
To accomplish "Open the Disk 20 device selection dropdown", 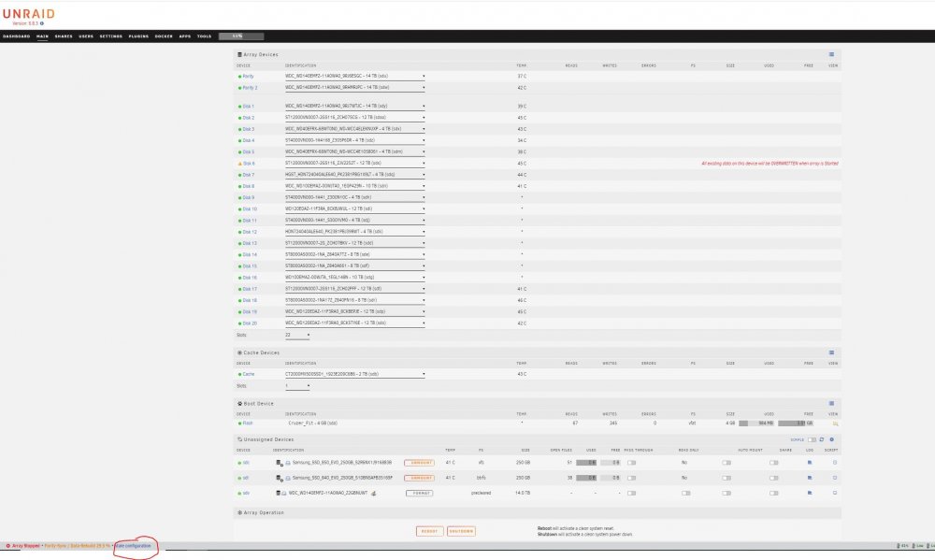I will coord(354,323).
